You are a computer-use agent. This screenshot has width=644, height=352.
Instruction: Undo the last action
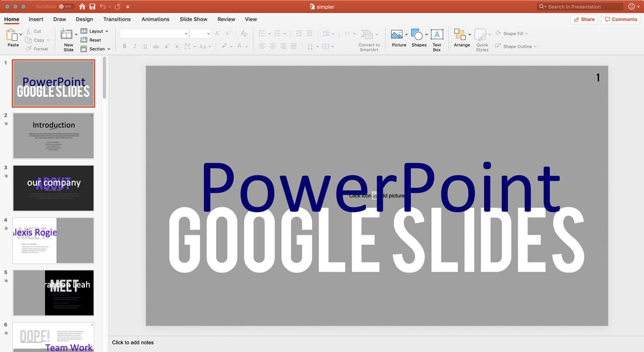[x=102, y=6]
